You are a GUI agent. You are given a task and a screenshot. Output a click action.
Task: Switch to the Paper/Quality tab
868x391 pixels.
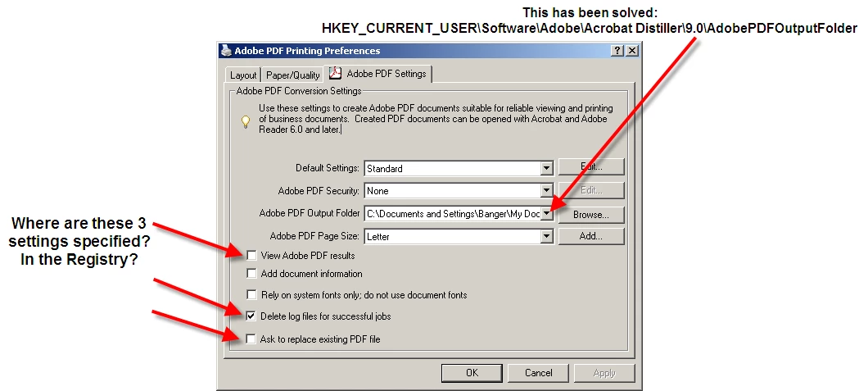pos(293,75)
